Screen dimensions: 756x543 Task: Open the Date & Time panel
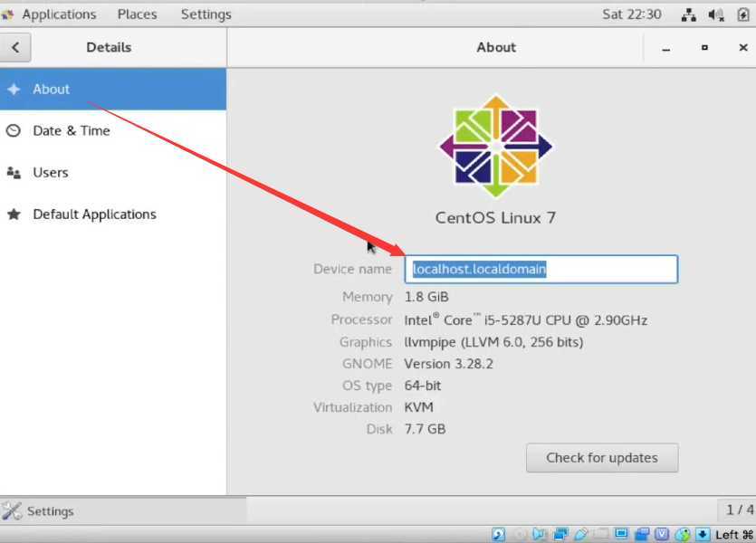point(113,130)
